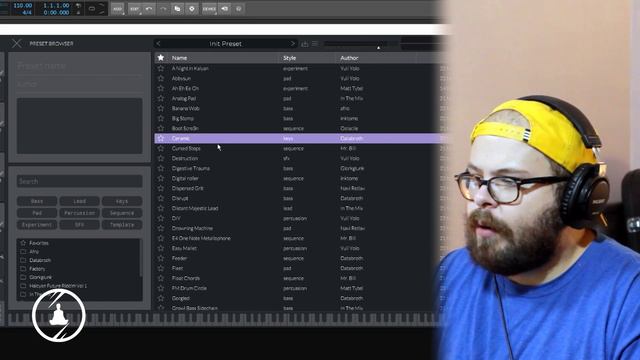This screenshot has height=360, width=640.
Task: Sort presets by Author column header
Action: pos(349,58)
